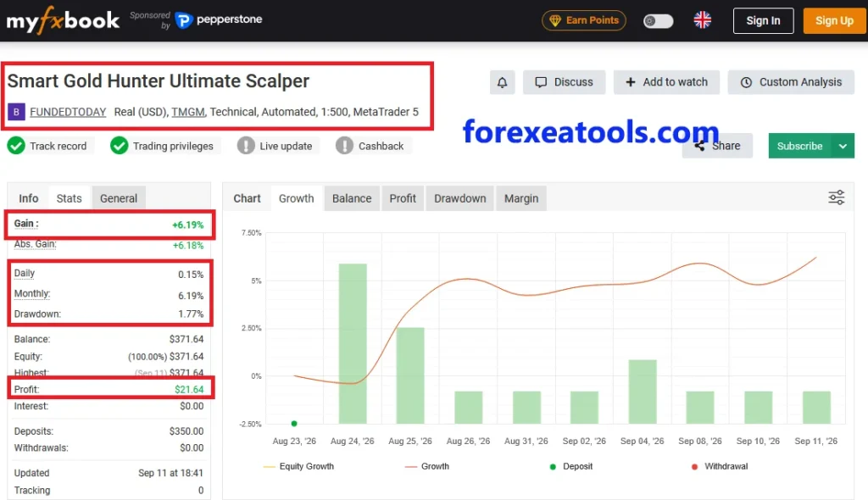Click the Earn Points diamond badge

(584, 20)
